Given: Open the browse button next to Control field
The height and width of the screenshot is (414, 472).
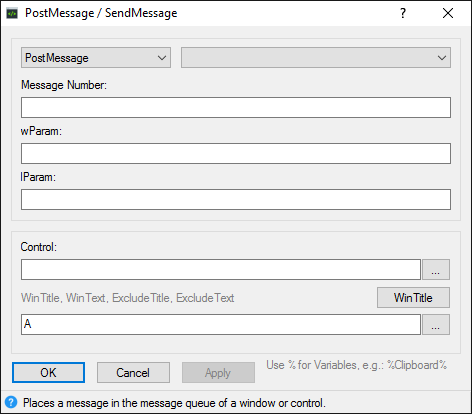Looking at the screenshot, I should (x=436, y=269).
